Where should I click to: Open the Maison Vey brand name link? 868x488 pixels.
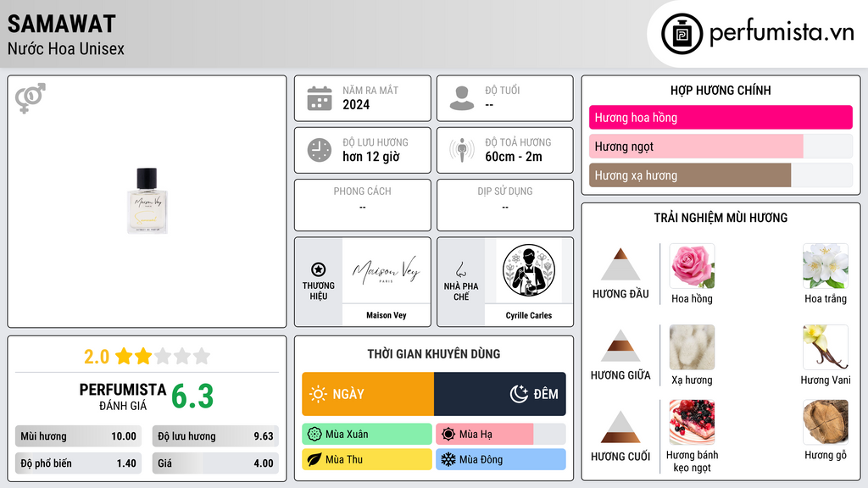[x=387, y=315]
